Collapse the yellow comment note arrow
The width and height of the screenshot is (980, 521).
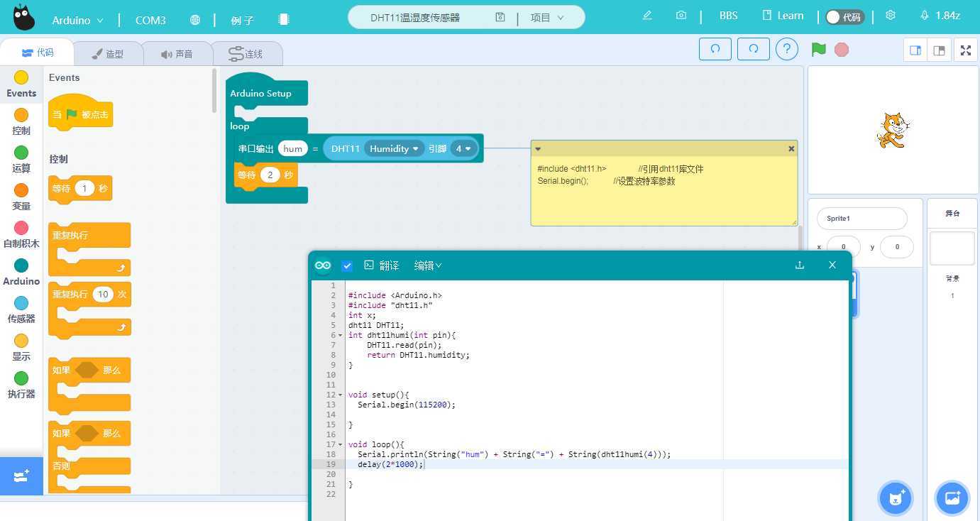coord(538,148)
